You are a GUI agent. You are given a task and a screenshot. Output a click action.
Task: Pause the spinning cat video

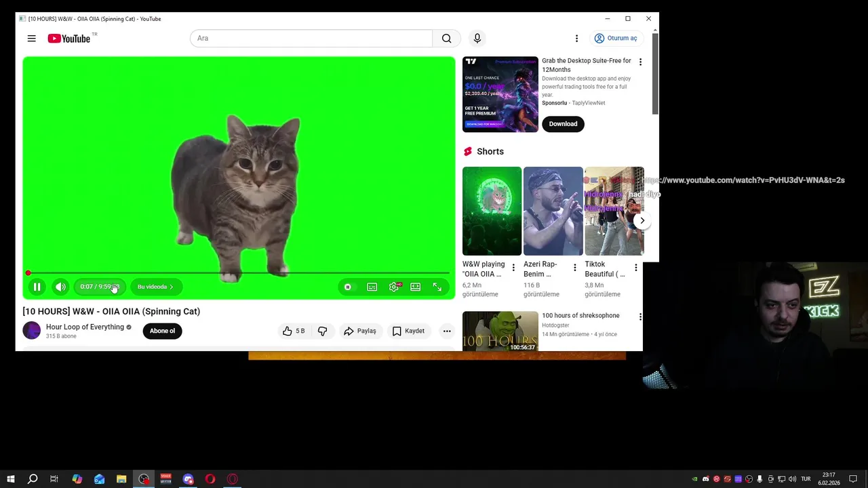point(37,287)
